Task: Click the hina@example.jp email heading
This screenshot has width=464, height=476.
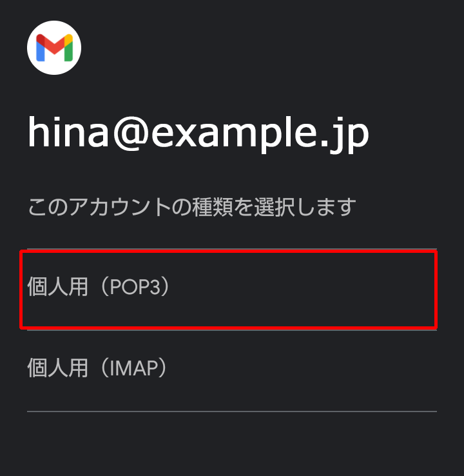Action: (198, 134)
